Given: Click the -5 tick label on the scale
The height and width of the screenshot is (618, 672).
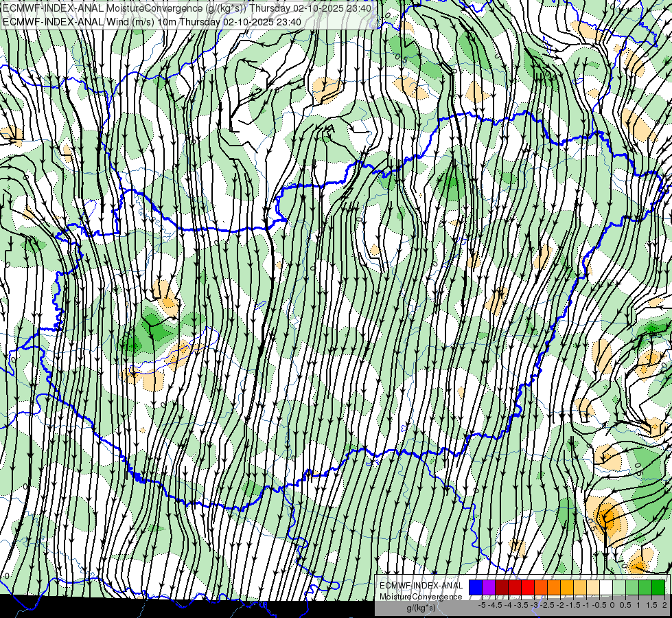Looking at the screenshot, I should 482,605.
